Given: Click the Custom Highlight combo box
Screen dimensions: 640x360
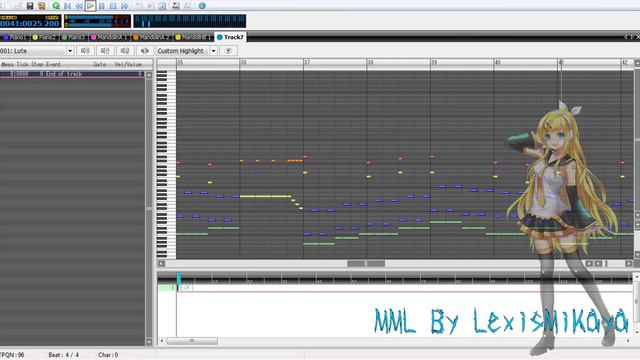Looking at the screenshot, I should [186, 51].
